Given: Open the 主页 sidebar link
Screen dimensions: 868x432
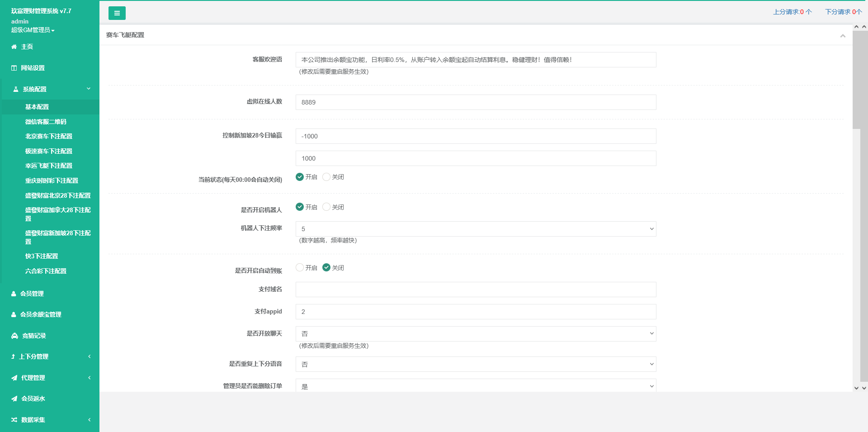Looking at the screenshot, I should coord(50,47).
